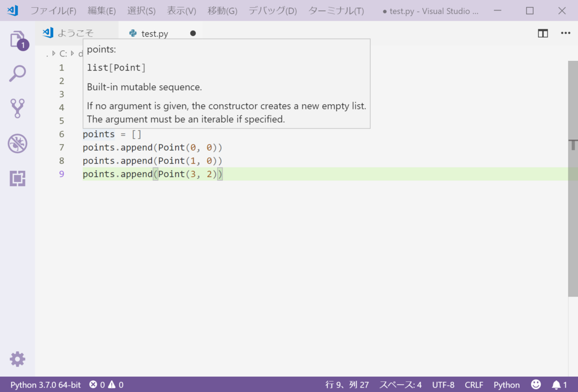Click the points variable on line 6
This screenshot has width=578, height=392.
[98, 134]
